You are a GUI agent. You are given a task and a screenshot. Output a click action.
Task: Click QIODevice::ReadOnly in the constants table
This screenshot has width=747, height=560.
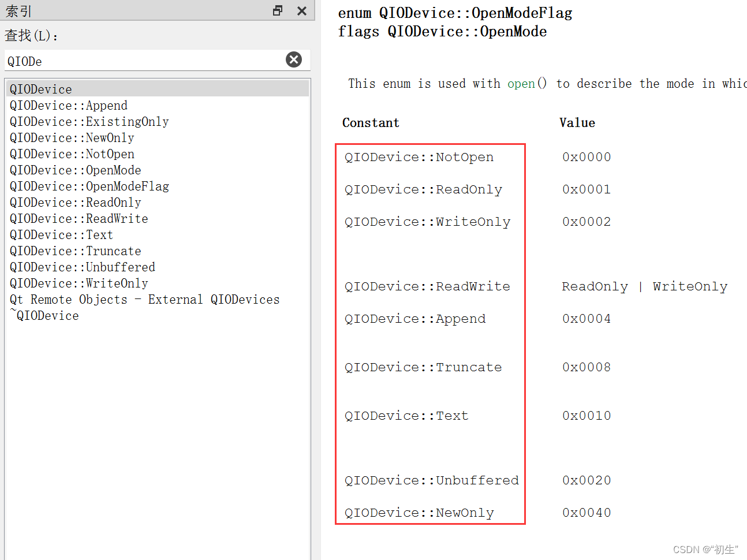(423, 189)
